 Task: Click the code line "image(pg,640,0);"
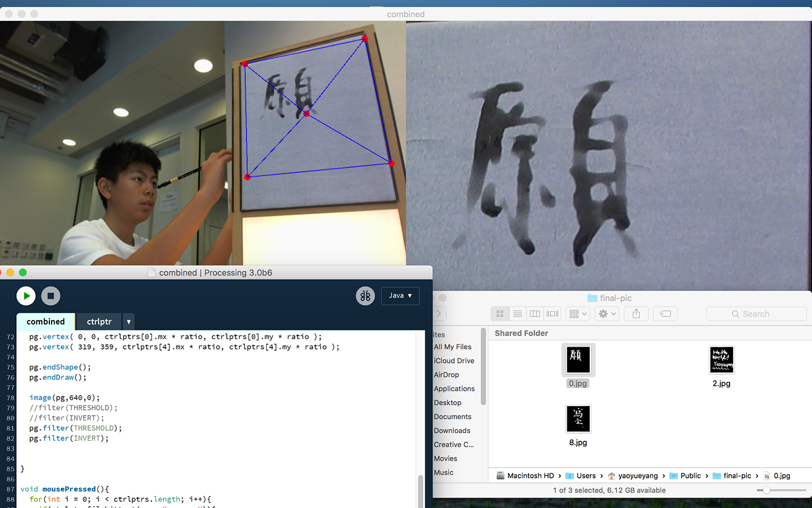pos(64,398)
